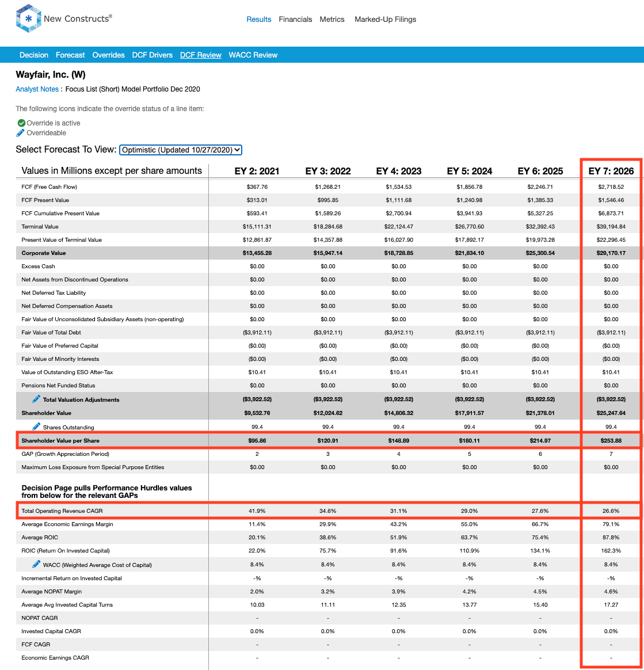Image resolution: width=644 pixels, height=670 pixels.
Task: Click the Invested Capital CAGR label
Action: tap(51, 631)
